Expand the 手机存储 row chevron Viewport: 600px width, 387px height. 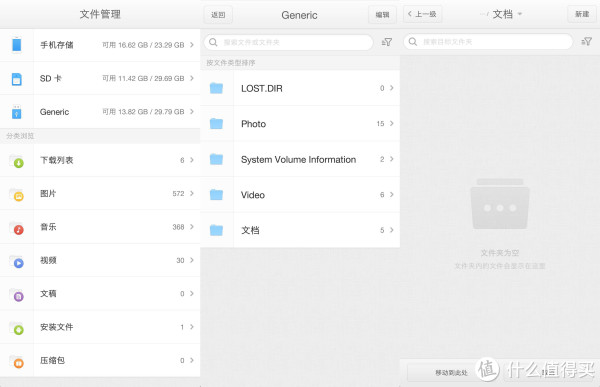pyautogui.click(x=192, y=45)
